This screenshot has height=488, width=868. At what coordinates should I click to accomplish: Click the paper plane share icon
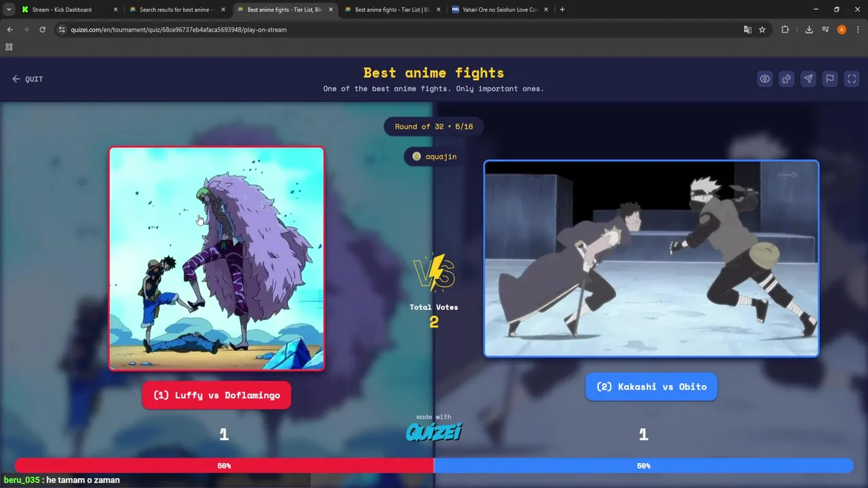point(808,79)
